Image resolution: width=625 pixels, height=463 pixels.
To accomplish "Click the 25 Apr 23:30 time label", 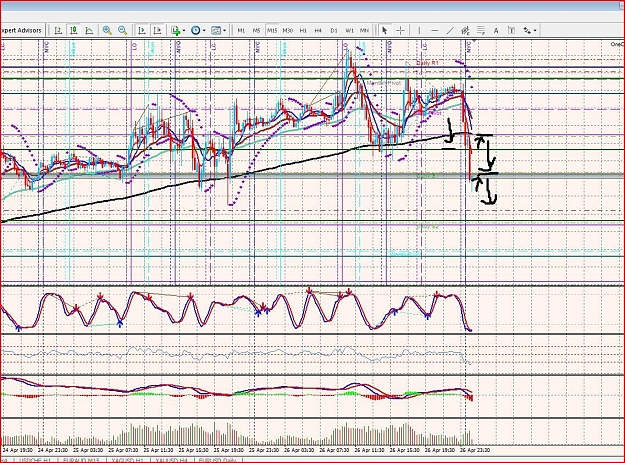I will pyautogui.click(x=264, y=450).
